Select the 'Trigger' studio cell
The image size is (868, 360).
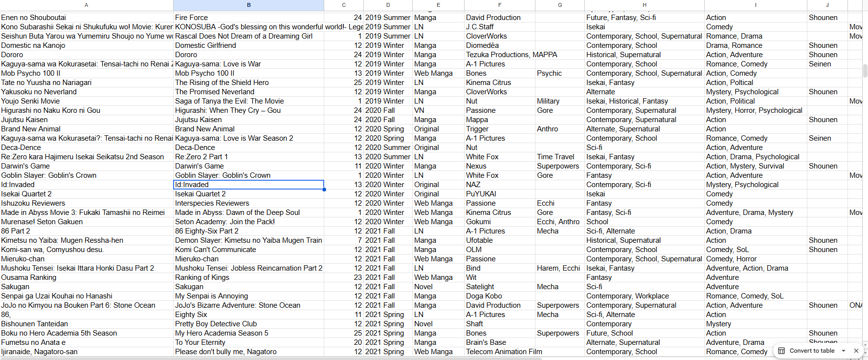500,129
